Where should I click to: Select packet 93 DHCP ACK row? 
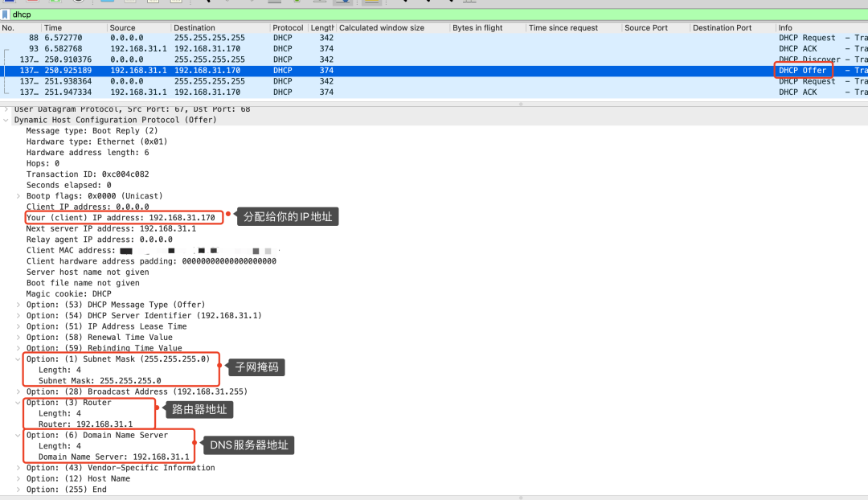(x=434, y=49)
